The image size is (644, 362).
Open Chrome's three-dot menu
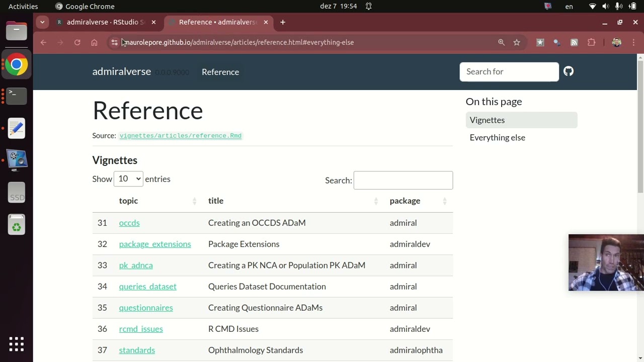[633, 42]
